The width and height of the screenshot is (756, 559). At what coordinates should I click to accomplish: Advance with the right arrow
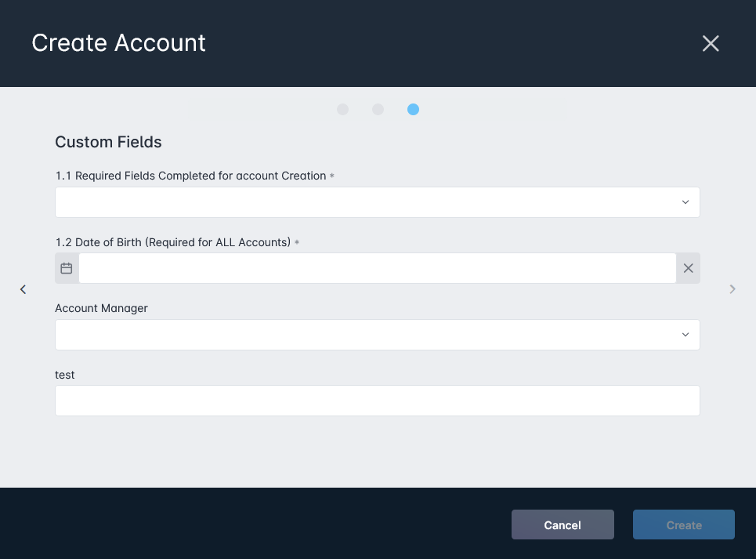(732, 289)
